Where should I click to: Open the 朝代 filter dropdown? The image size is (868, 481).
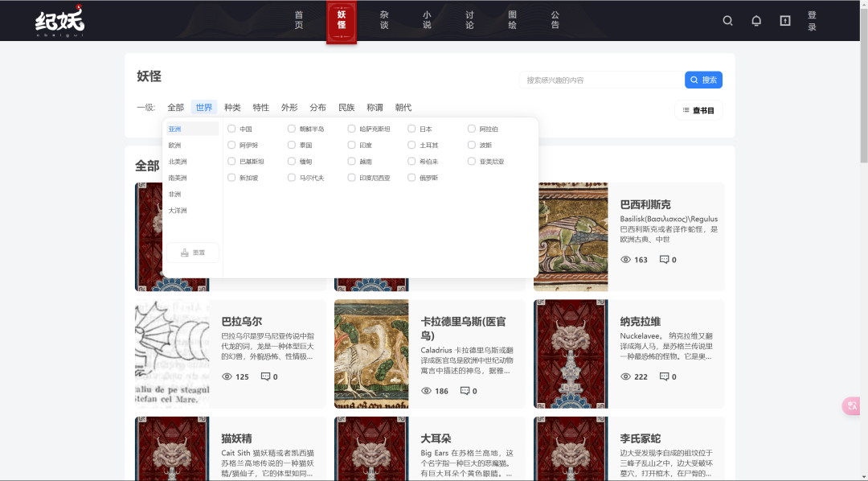pyautogui.click(x=403, y=108)
